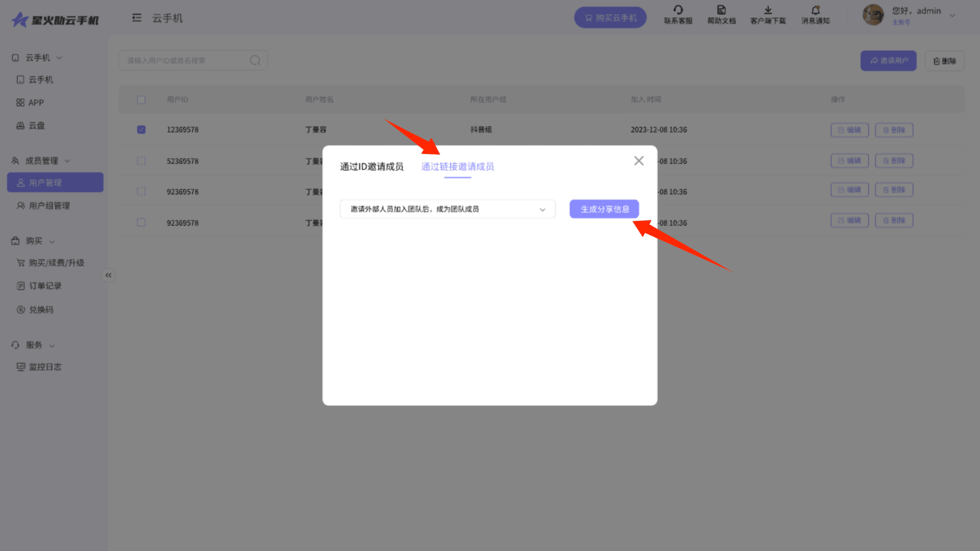This screenshot has width=980, height=551.
Task: Switch to 通过ID邀请成员 tab
Action: point(372,167)
